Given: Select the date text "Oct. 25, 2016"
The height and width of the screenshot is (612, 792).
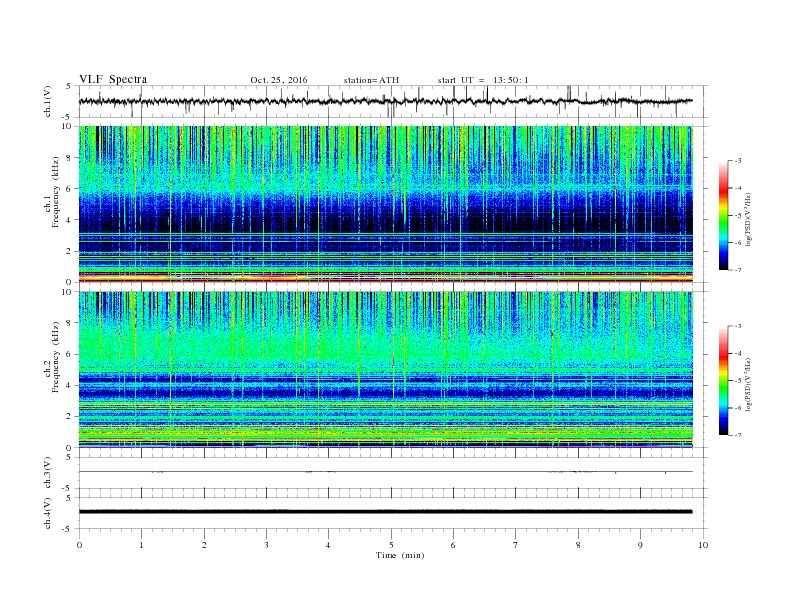Looking at the screenshot, I should tap(278, 80).
